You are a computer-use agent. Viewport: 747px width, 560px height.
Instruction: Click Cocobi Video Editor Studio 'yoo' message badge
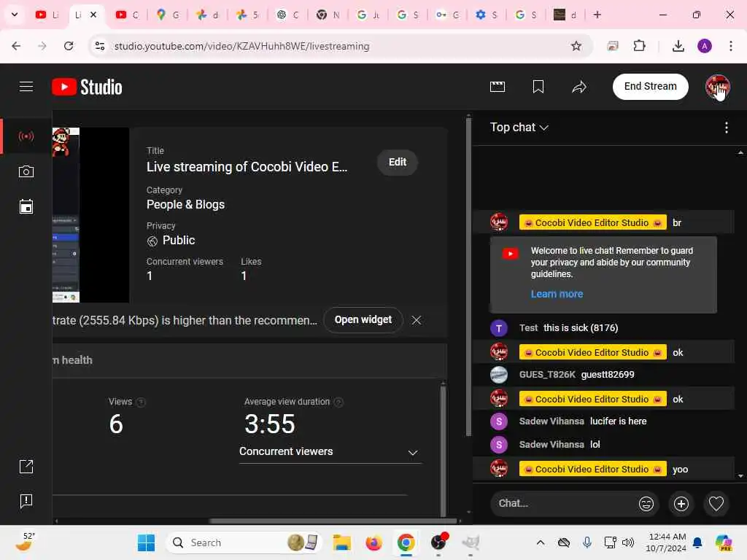(592, 469)
